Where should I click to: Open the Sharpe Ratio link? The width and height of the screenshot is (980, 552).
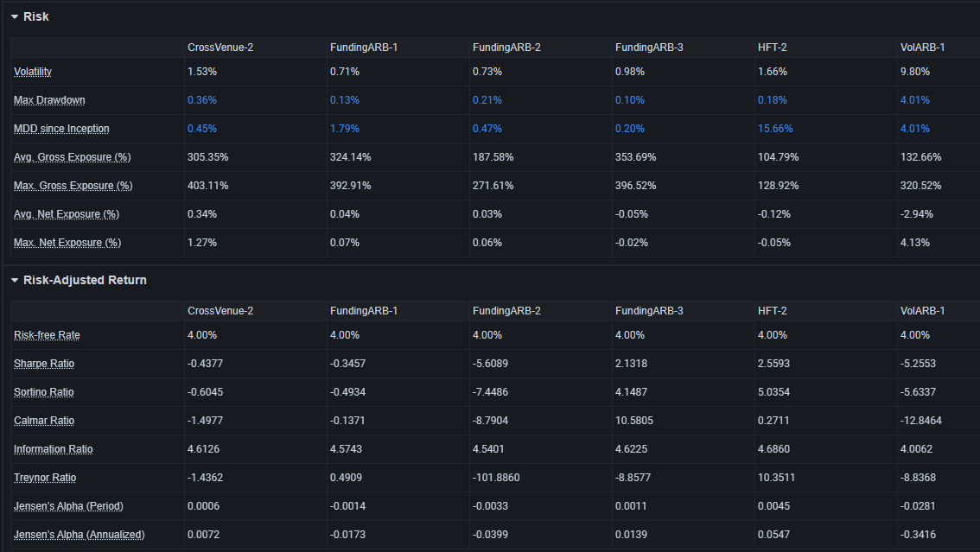click(x=44, y=364)
